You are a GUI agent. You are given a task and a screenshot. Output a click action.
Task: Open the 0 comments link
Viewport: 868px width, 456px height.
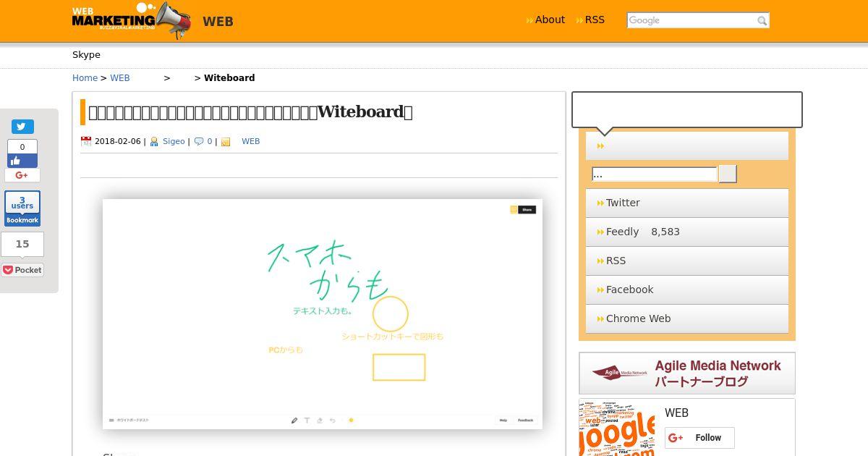pyautogui.click(x=210, y=142)
